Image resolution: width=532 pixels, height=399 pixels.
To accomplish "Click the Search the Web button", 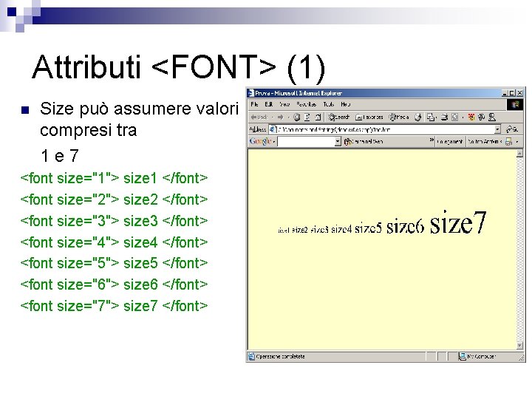I will point(364,141).
